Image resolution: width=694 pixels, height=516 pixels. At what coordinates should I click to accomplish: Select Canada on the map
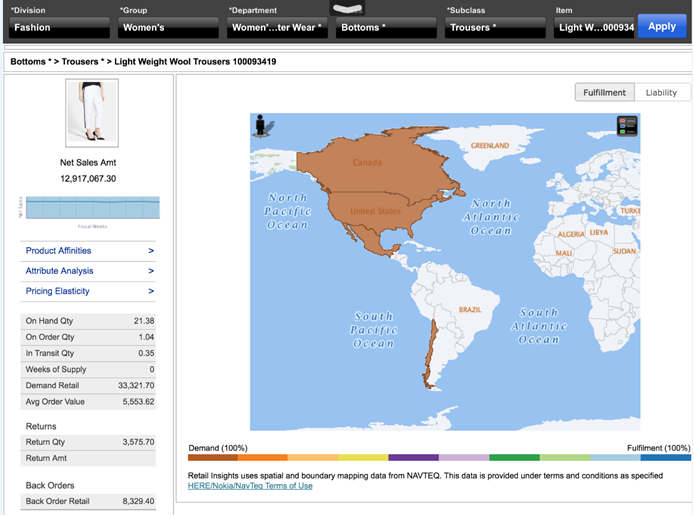click(367, 162)
